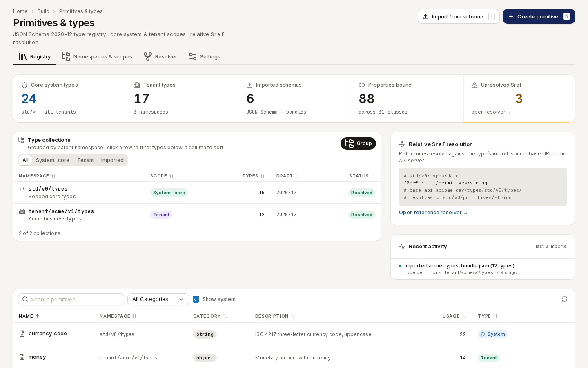This screenshot has width=588, height=368.
Task: Open the Resolver tab
Action: click(x=160, y=57)
